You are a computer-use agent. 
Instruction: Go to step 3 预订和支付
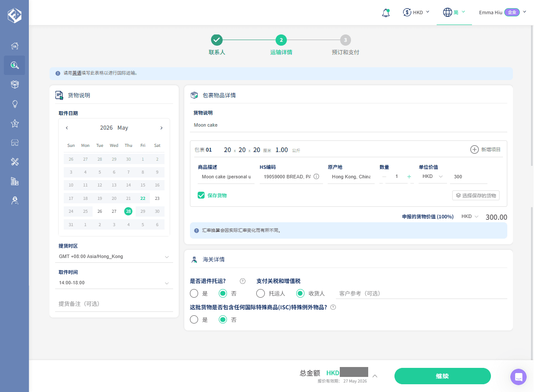pyautogui.click(x=345, y=45)
